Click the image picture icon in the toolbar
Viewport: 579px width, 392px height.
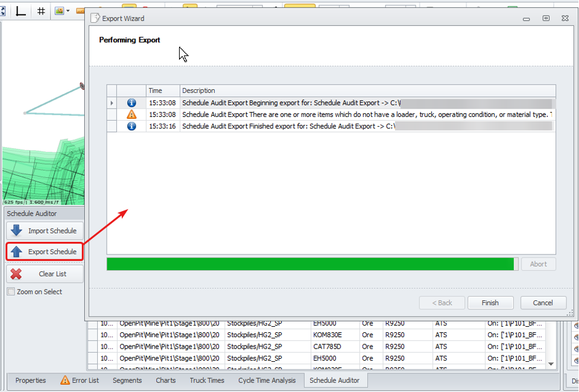point(59,11)
